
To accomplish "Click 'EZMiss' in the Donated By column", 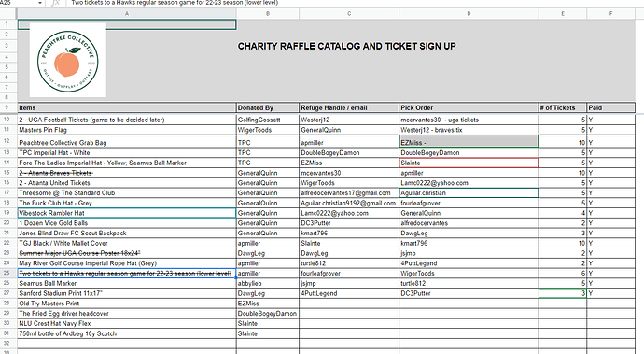I will click(x=268, y=304).
